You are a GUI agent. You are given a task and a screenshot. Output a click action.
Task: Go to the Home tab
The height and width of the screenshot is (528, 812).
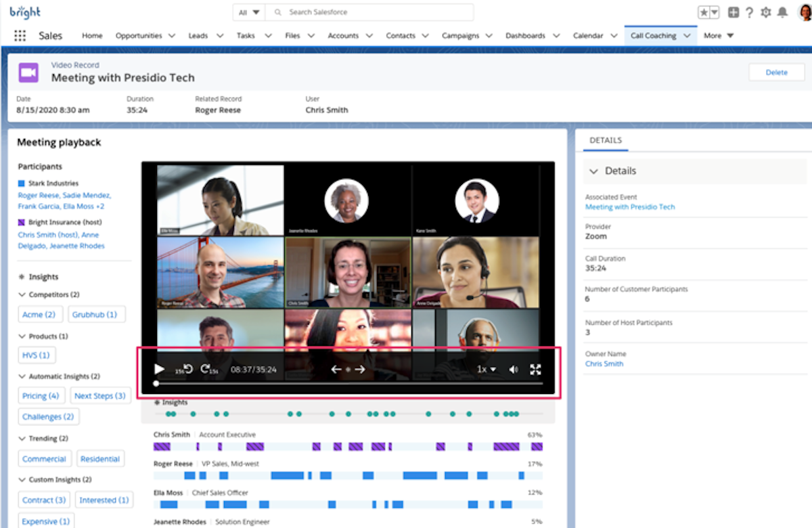point(93,36)
